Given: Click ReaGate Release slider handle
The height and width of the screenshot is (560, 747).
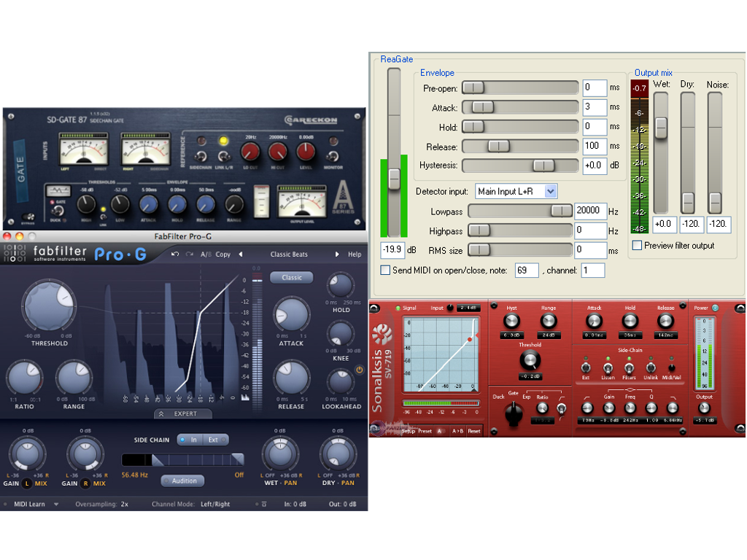Looking at the screenshot, I should click(x=499, y=146).
